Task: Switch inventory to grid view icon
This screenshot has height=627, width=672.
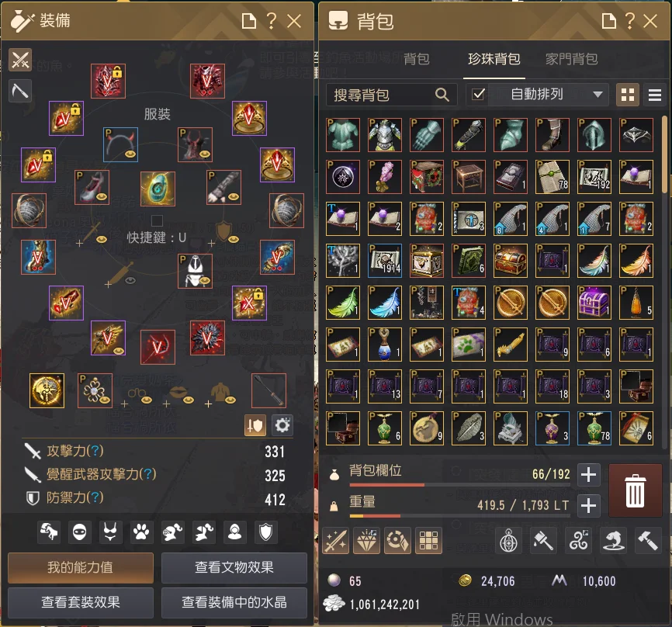Action: click(628, 95)
